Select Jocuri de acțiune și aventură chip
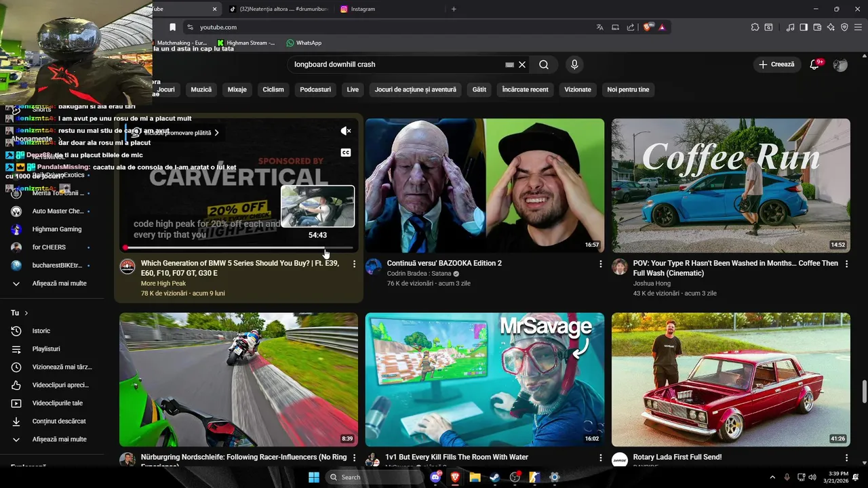The image size is (868, 488). 416,89
